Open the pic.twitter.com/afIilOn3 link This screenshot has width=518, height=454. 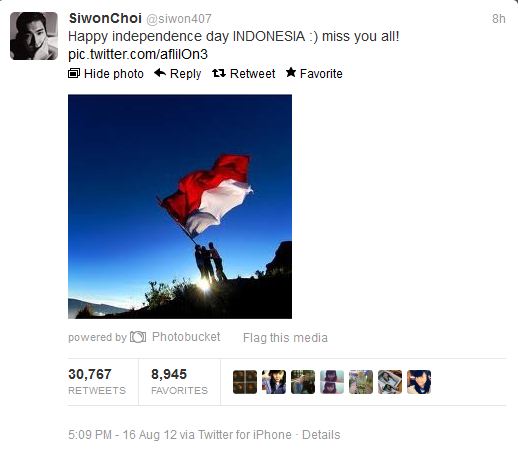(x=138, y=54)
